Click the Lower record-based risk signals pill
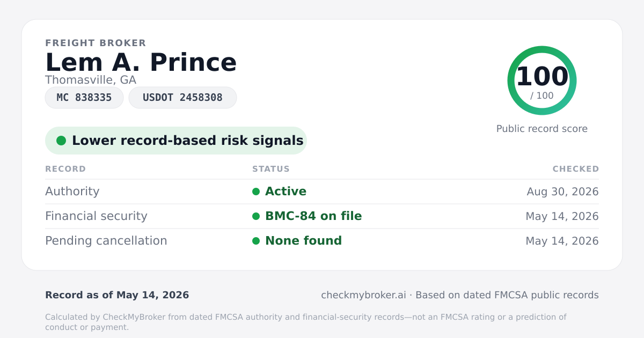The image size is (644, 338). [176, 141]
